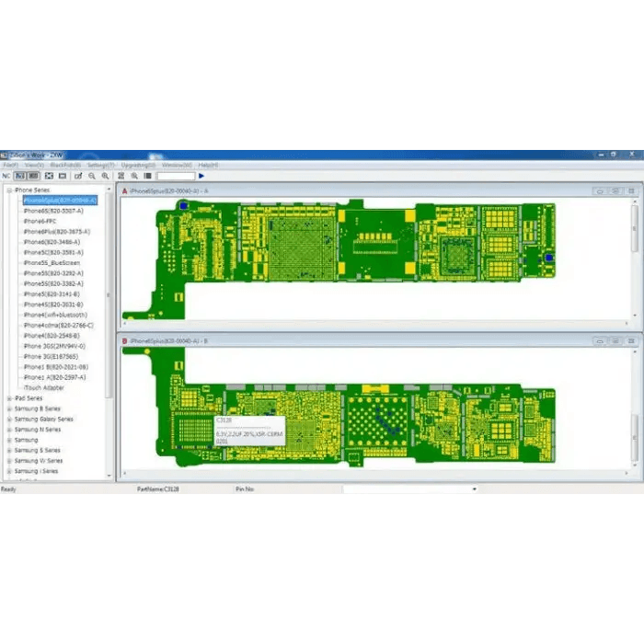The image size is (644, 644).
Task: Toggle the second highlighted view-mode toolbar icon
Action: tap(33, 176)
